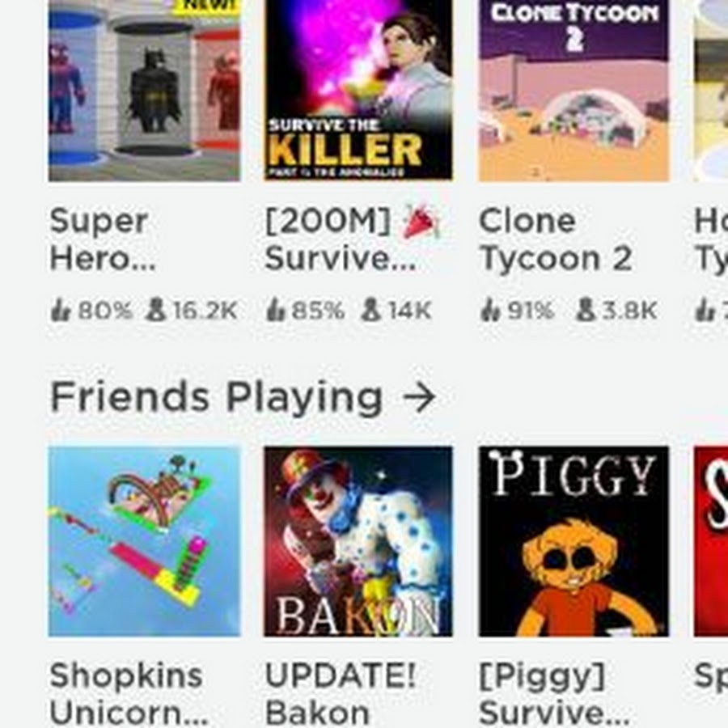Open the Super Hero game thumbnail
Viewport: 728px width, 728px height.
(145, 91)
